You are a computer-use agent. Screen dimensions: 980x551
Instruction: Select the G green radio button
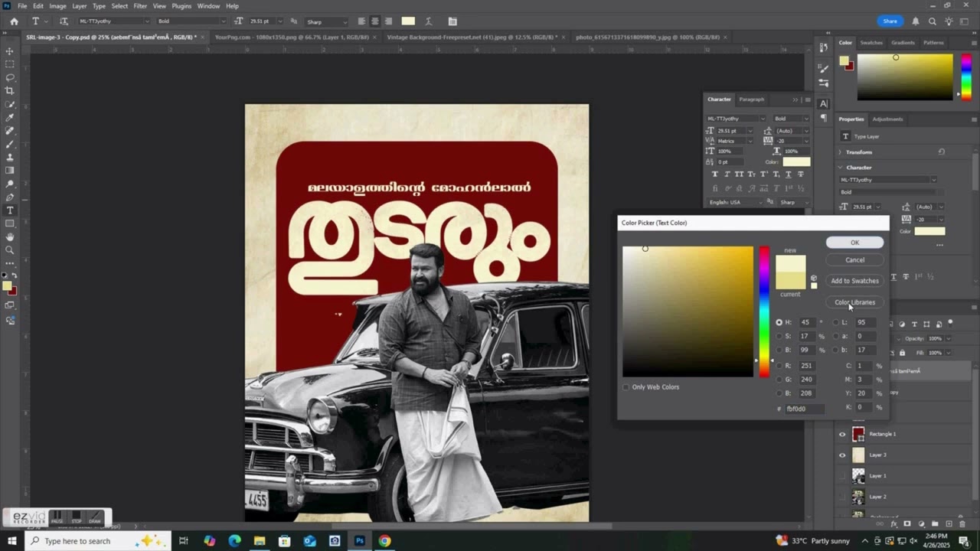[x=779, y=380]
